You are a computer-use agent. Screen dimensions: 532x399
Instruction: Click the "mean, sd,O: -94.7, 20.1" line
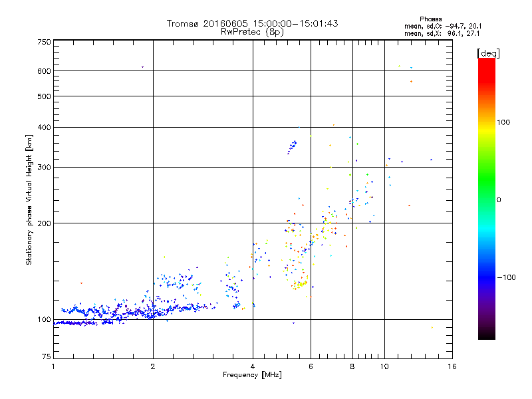tap(443, 26)
